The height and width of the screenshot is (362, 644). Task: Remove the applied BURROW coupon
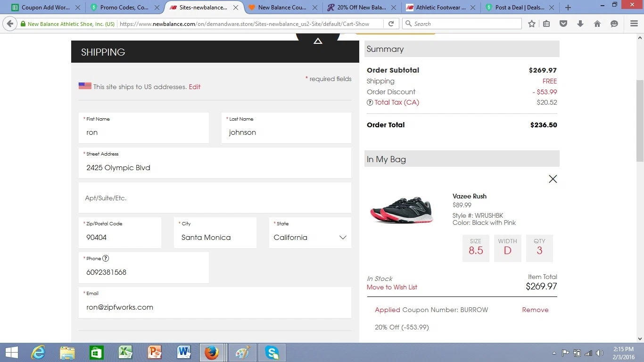coord(535,310)
